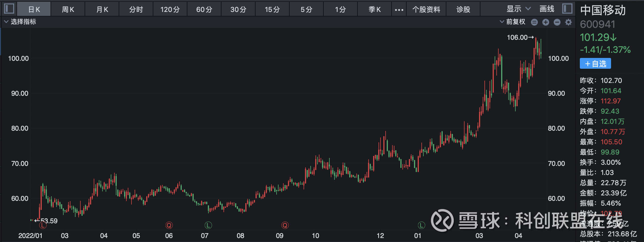644x242 pixels.
Task: Switch to the 日K daily chart tab
Action: coord(34,9)
